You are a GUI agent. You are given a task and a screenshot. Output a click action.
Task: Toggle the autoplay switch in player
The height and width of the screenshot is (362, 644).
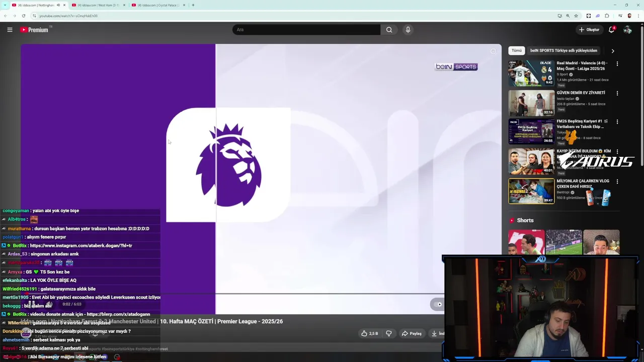(x=437, y=304)
